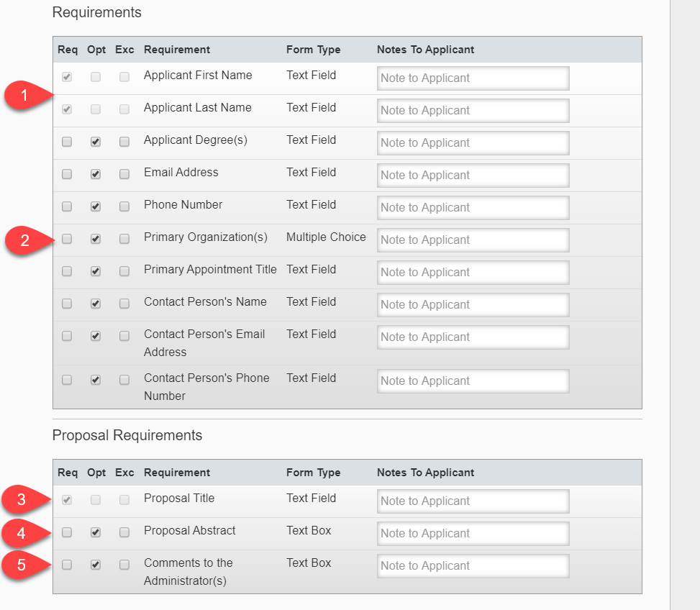Check Req for Primary Appointment Title
The width and height of the screenshot is (700, 610).
pyautogui.click(x=67, y=271)
